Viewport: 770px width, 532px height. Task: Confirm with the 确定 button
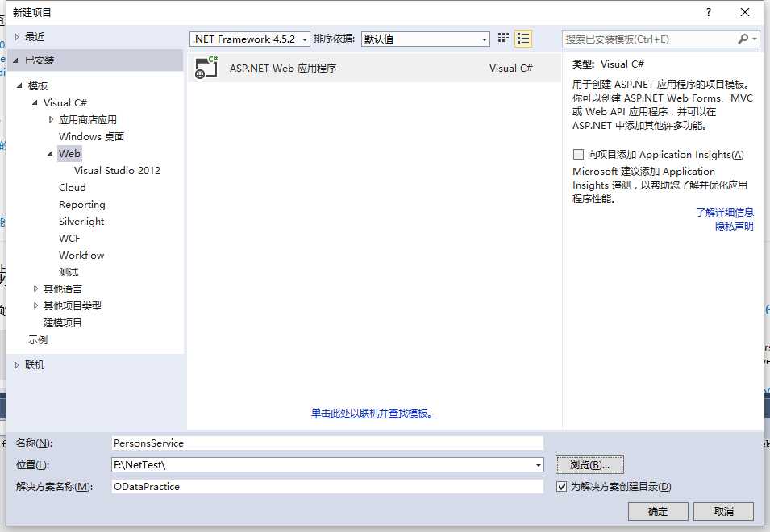(658, 511)
